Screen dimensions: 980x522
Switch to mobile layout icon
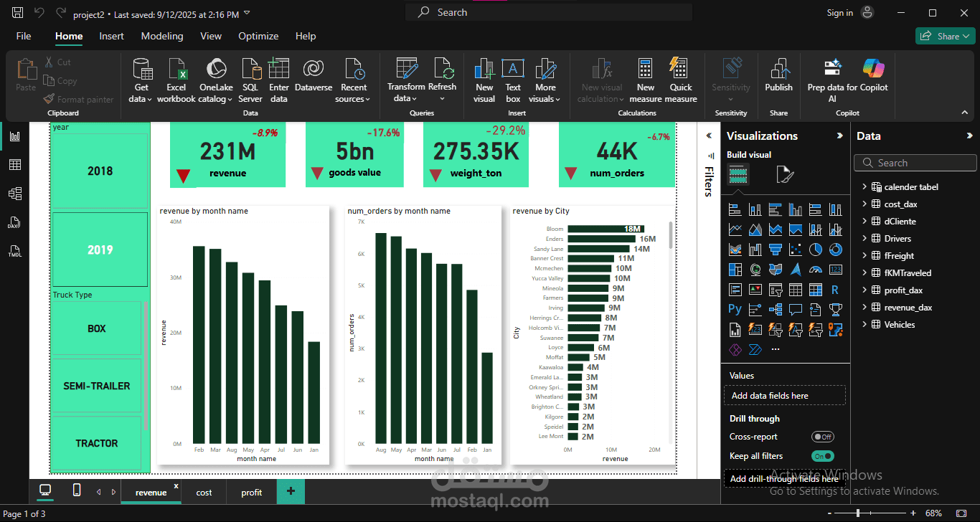coord(77,491)
